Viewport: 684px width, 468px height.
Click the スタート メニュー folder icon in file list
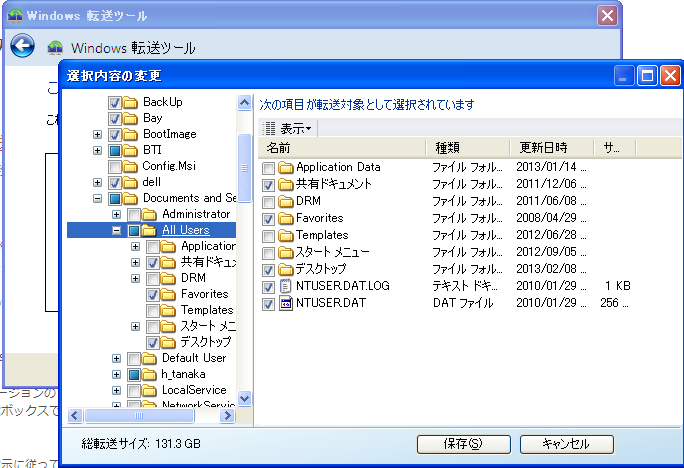pos(286,252)
